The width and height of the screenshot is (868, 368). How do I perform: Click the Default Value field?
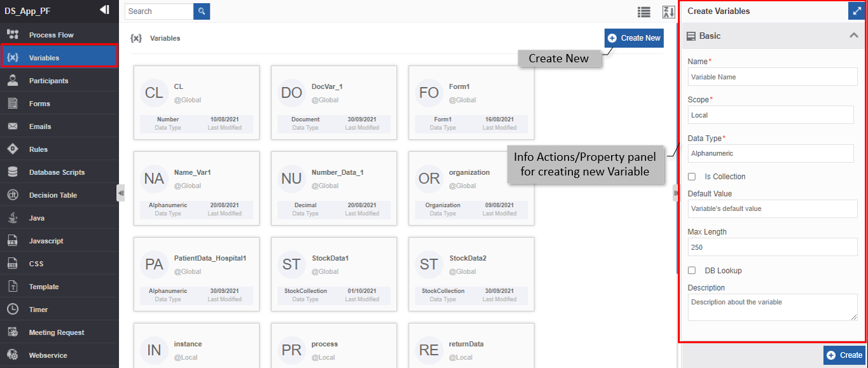[x=773, y=208]
